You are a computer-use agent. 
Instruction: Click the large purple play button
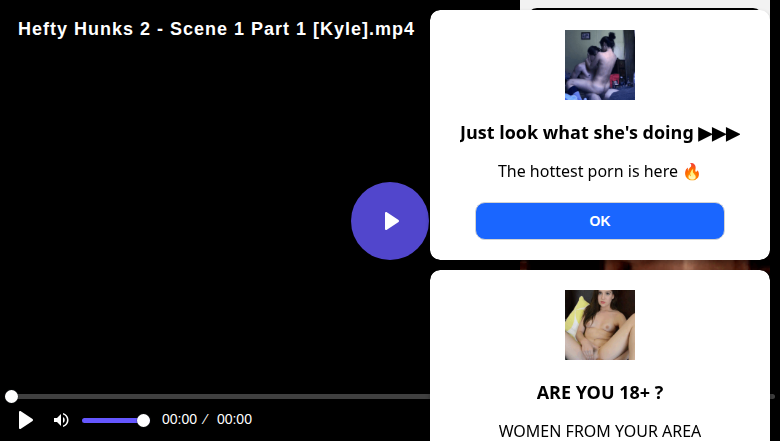390,221
